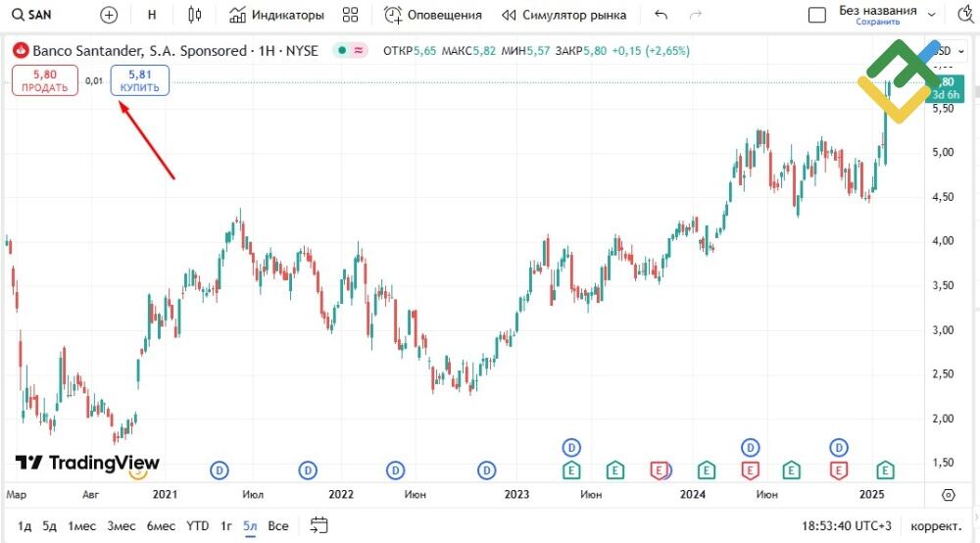Click dividend D marker before 2025
This screenshot has width=980, height=543.
point(839,447)
